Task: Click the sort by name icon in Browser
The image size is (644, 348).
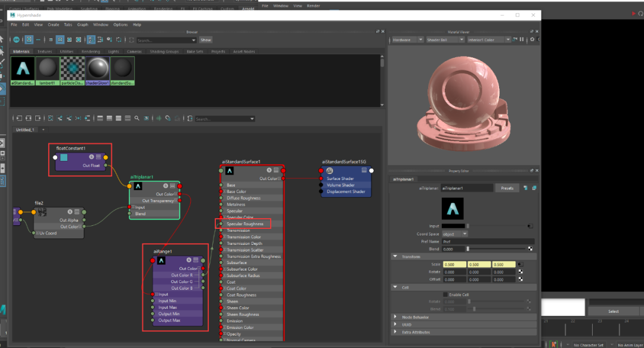Action: click(91, 40)
